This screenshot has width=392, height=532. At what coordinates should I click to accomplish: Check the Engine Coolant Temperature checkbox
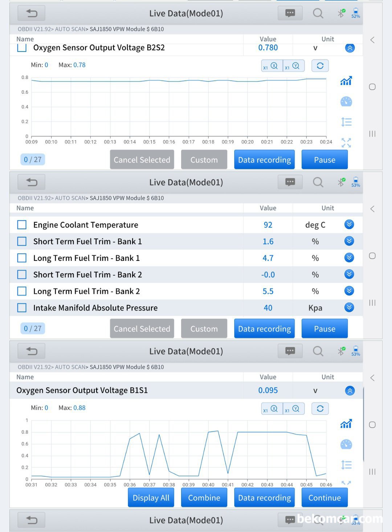pos(22,225)
